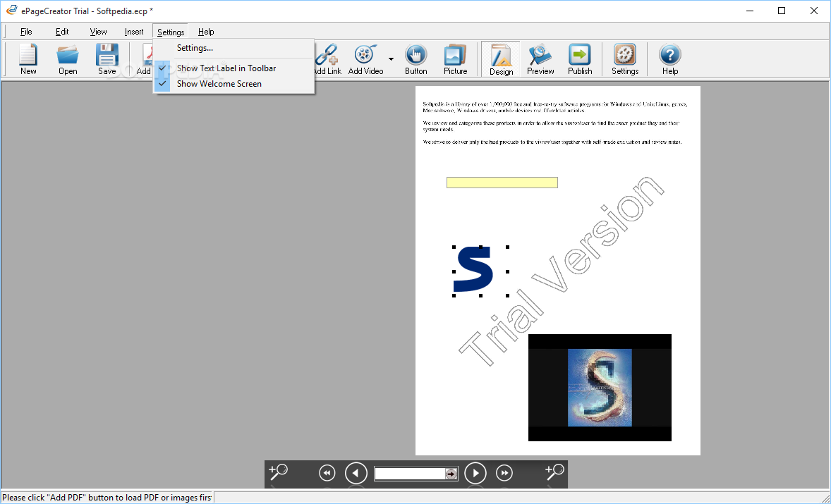831x504 pixels.
Task: Open the File menu
Action: 26,32
